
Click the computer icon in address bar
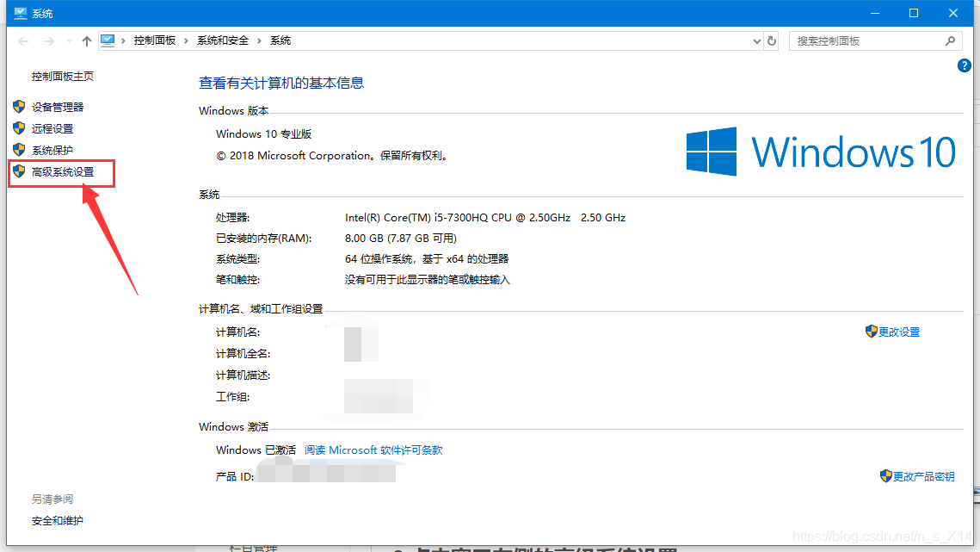(x=108, y=40)
